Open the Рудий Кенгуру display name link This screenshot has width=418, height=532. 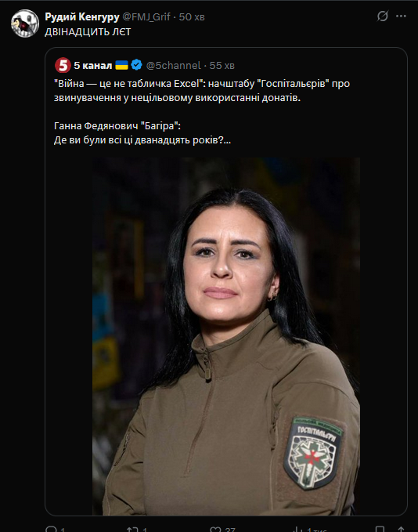[x=82, y=16]
